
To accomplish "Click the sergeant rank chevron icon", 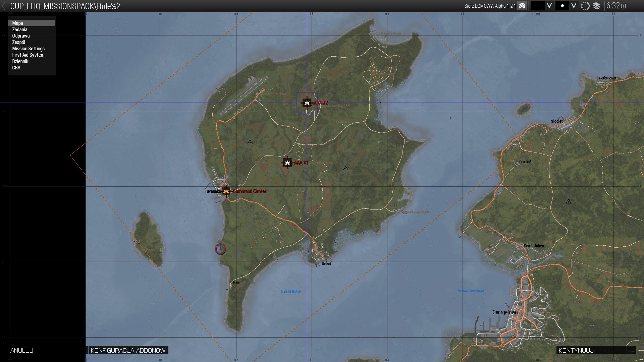I will pyautogui.click(x=522, y=6).
